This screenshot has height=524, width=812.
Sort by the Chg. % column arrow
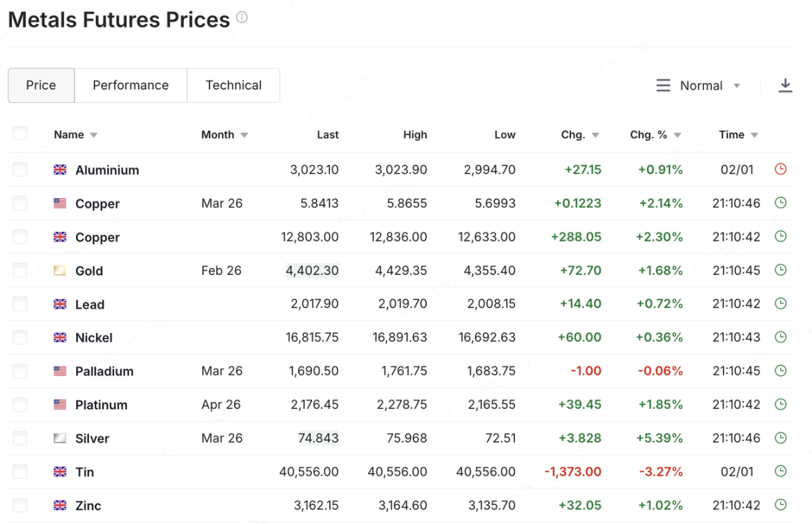(677, 135)
